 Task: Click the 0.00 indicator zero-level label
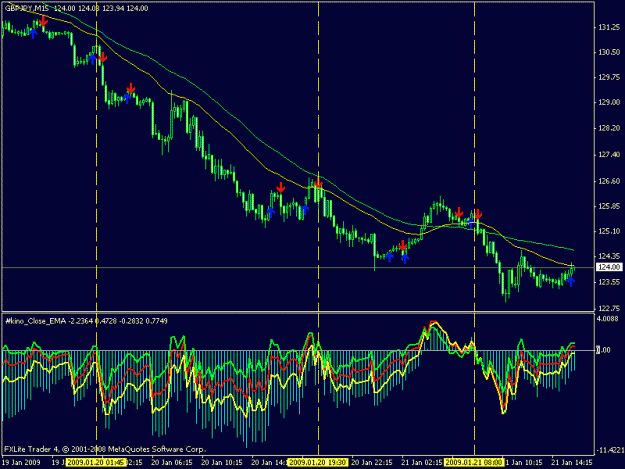(x=603, y=350)
